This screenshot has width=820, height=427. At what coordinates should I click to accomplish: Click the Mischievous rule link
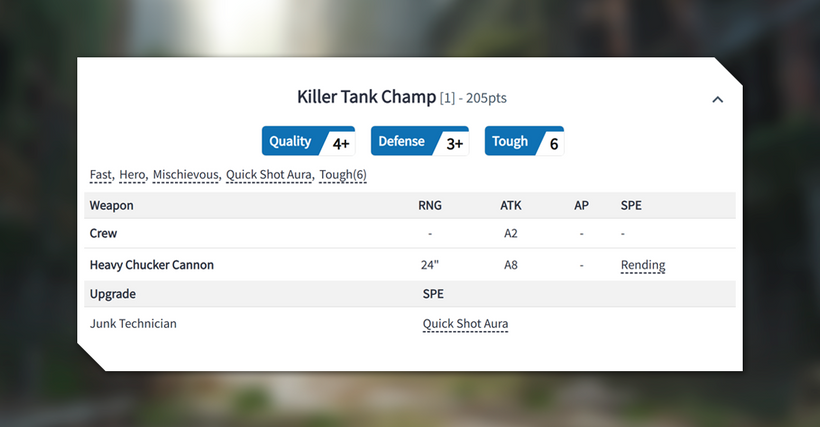pyautogui.click(x=185, y=175)
